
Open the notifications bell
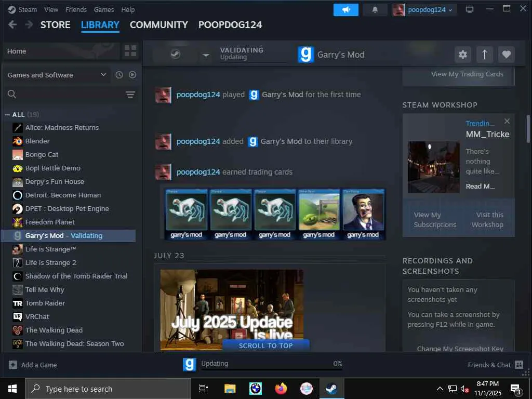coord(375,10)
